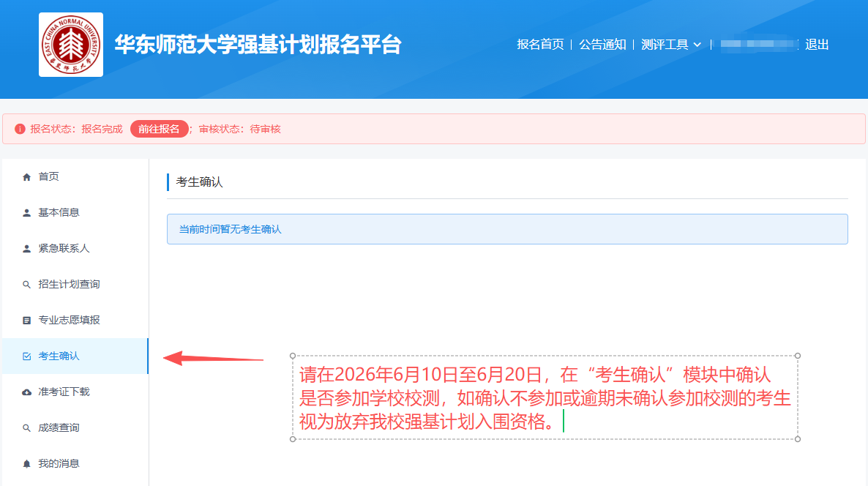868x486 pixels.
Task: Open 报名首页 in the top navigation
Action: [540, 45]
